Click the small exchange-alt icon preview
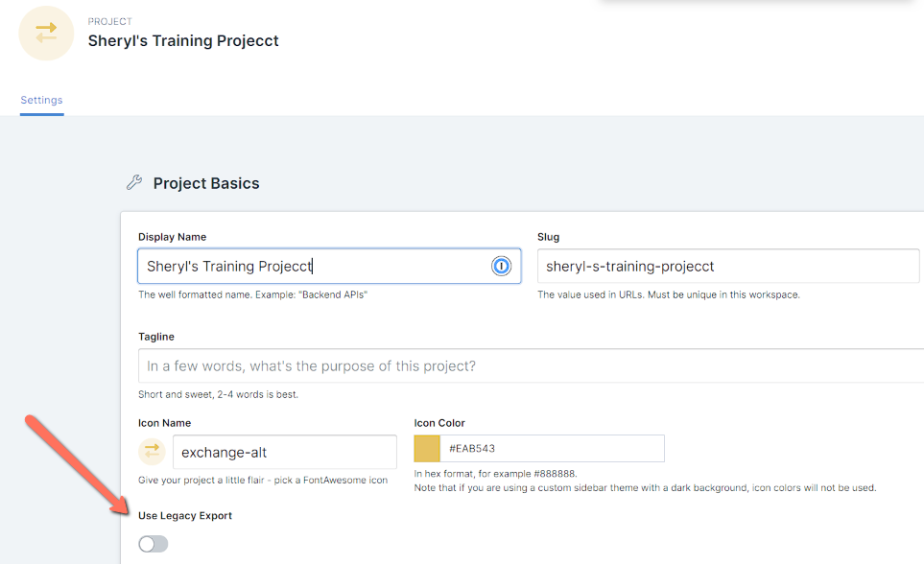924x564 pixels. coord(152,451)
